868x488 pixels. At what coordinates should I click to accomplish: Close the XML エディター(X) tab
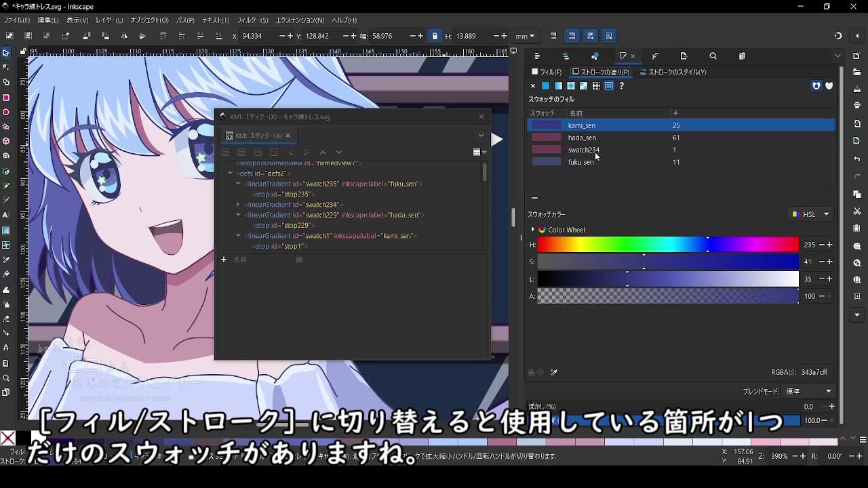288,136
